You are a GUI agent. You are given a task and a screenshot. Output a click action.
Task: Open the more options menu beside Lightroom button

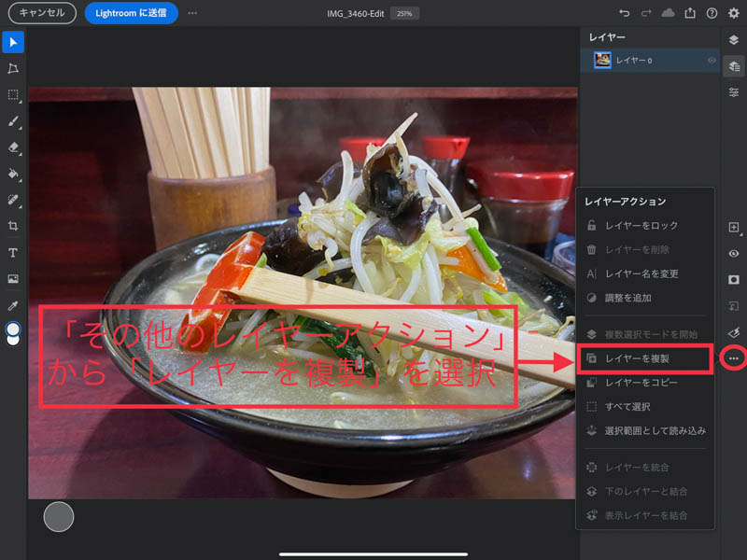click(192, 13)
